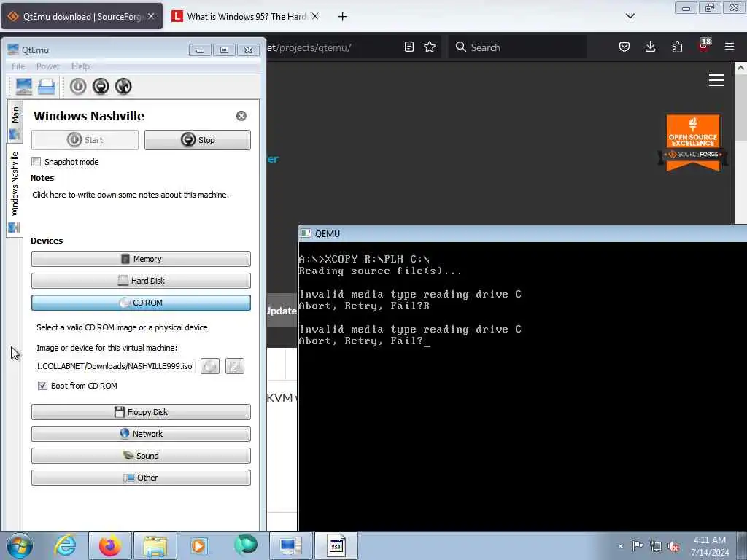The width and height of the screenshot is (747, 560).
Task: Click the power start icon in QtEmu toolbar
Action: pos(78,86)
